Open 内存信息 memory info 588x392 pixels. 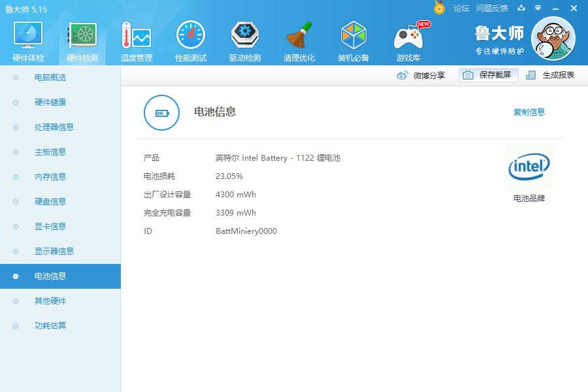[50, 176]
